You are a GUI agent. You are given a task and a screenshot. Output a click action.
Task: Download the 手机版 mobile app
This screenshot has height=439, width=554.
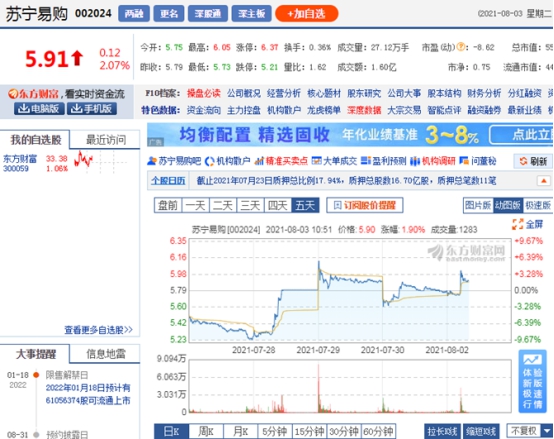tap(92, 108)
